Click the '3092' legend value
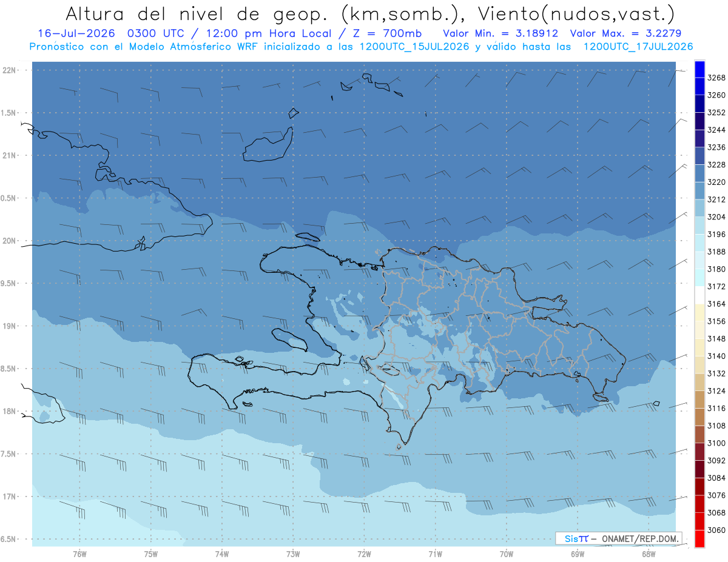 point(716,460)
